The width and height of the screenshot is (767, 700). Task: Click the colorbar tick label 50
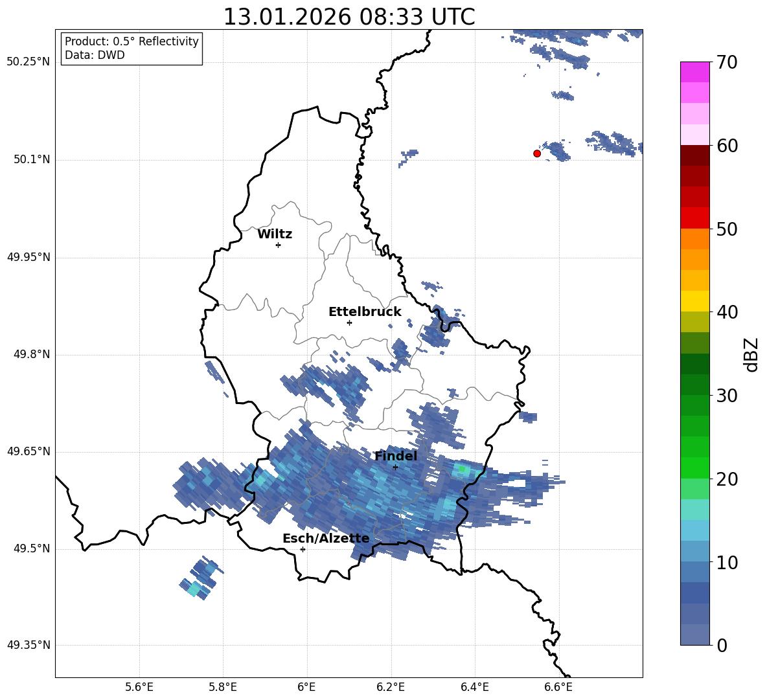727,229
